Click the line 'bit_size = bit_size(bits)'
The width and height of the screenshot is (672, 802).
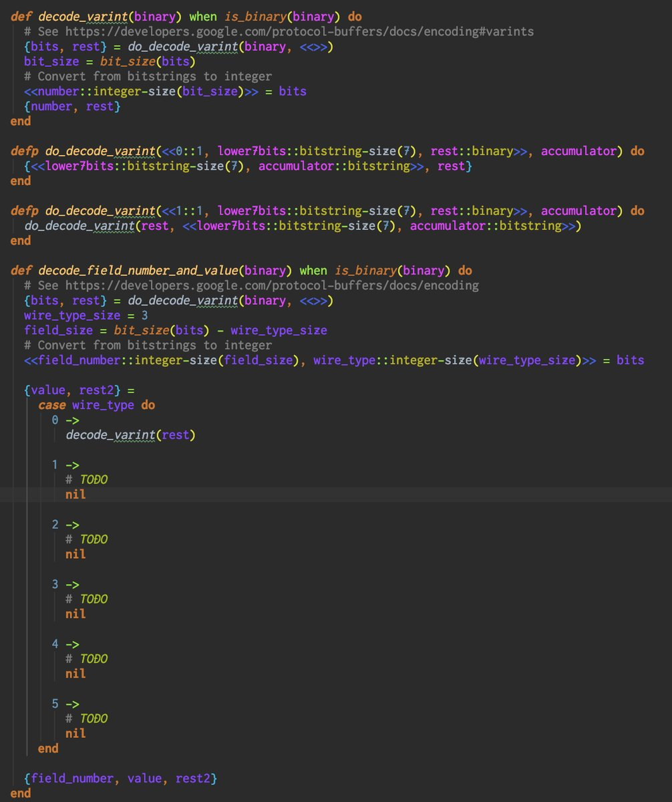point(110,61)
